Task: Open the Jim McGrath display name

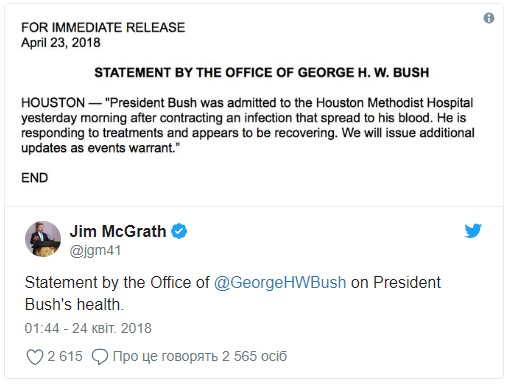Action: coord(118,231)
